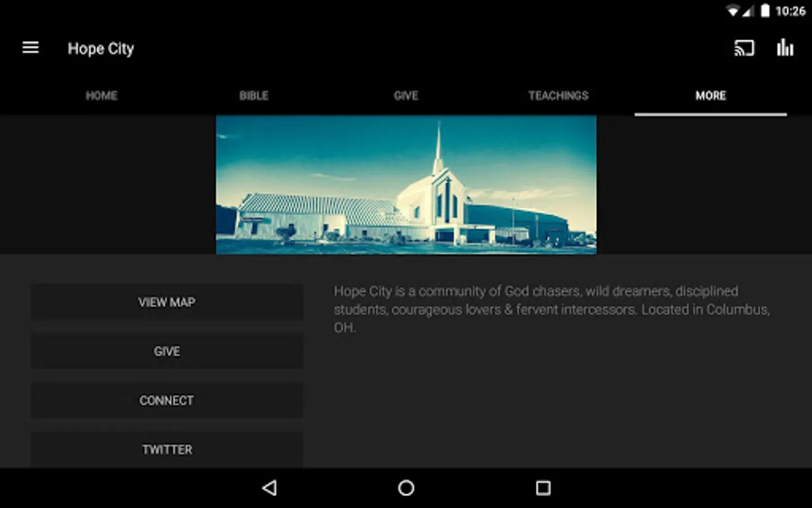Tap the 10:26 clock in status bar
812x508 pixels.
pyautogui.click(x=790, y=11)
